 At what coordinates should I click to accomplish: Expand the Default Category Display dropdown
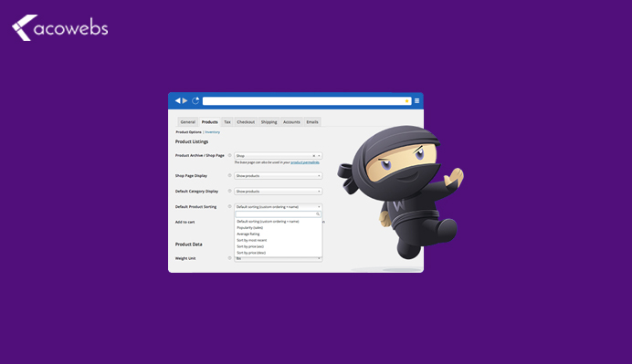pyautogui.click(x=279, y=192)
